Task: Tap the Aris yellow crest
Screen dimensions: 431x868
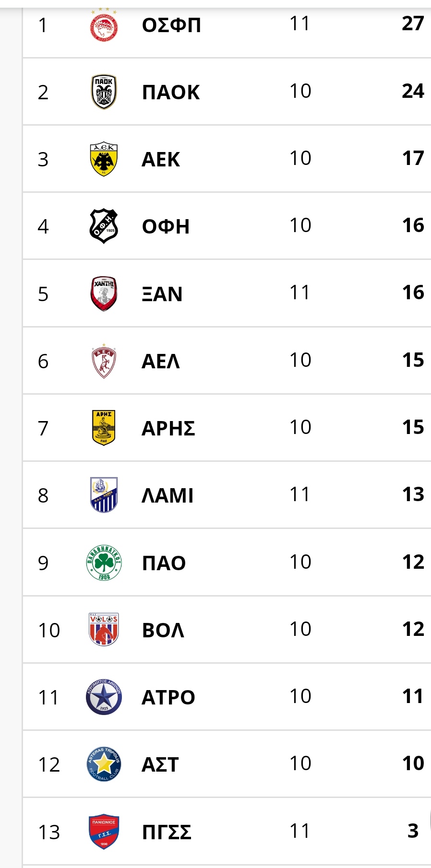Action: [104, 428]
